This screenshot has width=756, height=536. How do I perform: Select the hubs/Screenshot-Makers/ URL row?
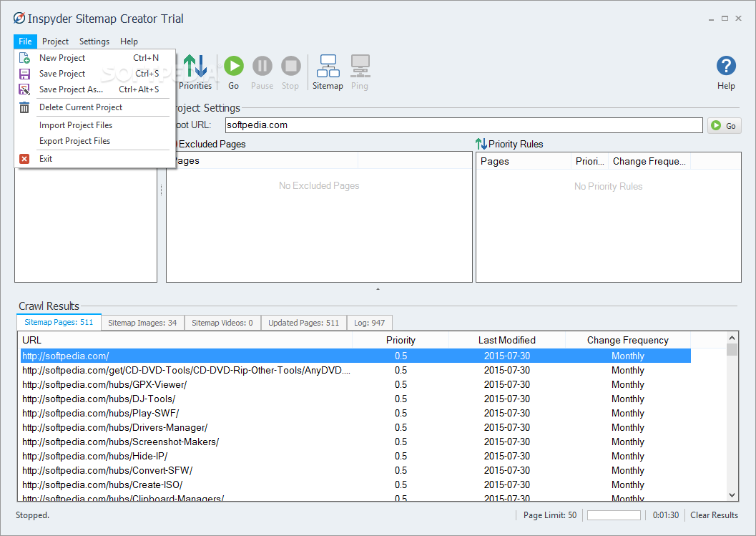pyautogui.click(x=355, y=442)
